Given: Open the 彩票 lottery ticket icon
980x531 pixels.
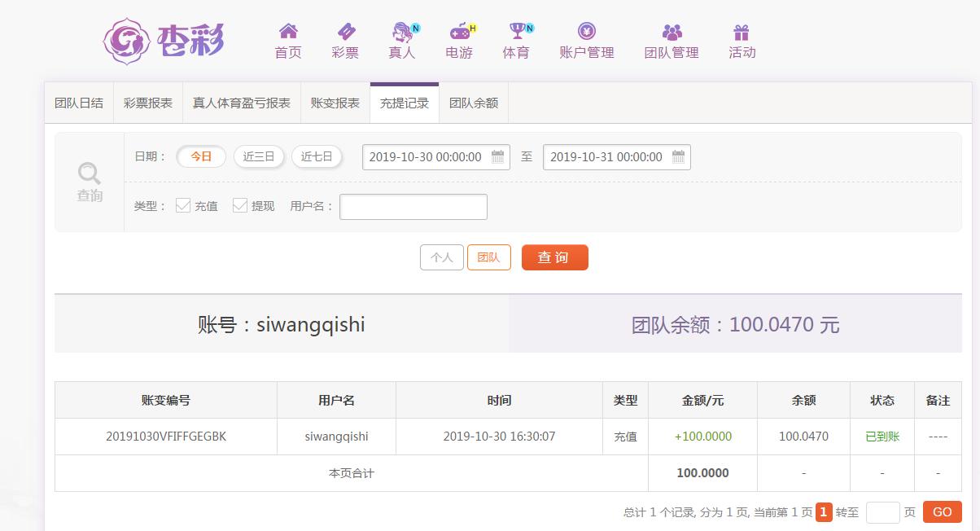Looking at the screenshot, I should click(346, 31).
